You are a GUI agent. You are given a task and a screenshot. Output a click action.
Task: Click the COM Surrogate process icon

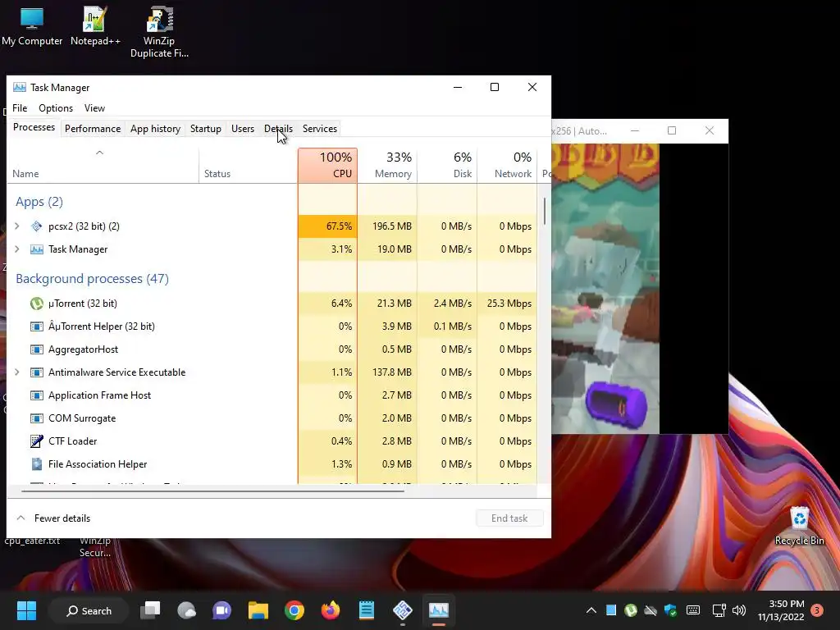(36, 418)
